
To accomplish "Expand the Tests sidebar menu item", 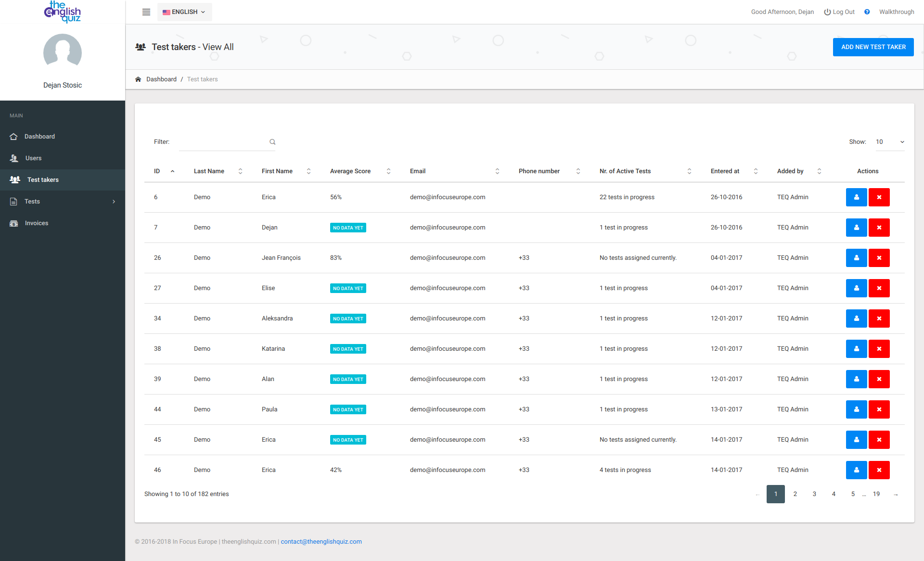I will 62,201.
